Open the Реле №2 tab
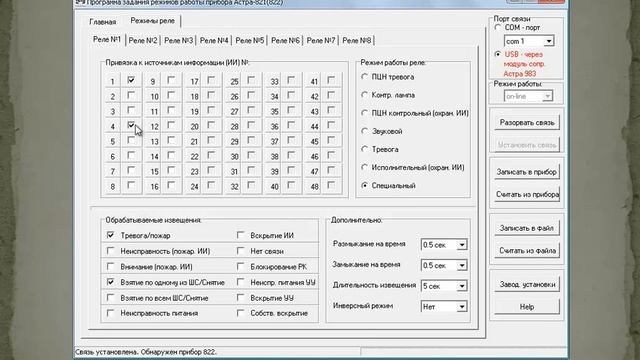This screenshot has width=640, height=360. [143, 40]
